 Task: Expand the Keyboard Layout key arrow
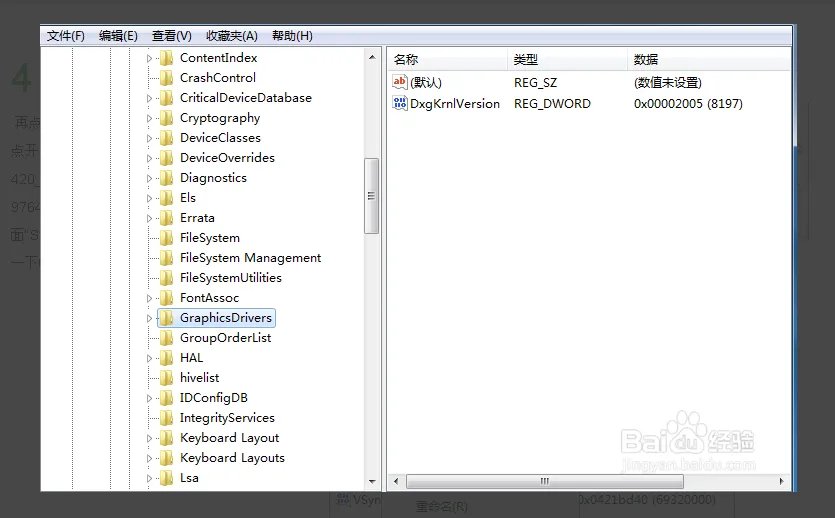pyautogui.click(x=150, y=438)
